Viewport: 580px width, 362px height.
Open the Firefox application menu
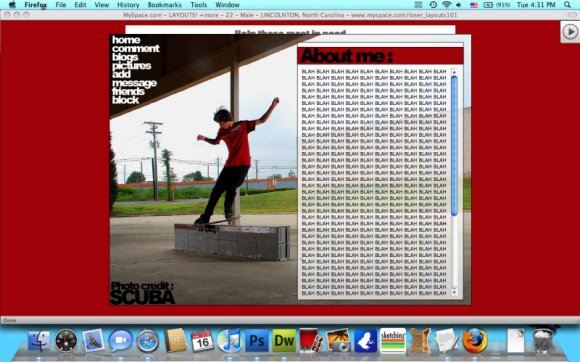[x=36, y=5]
